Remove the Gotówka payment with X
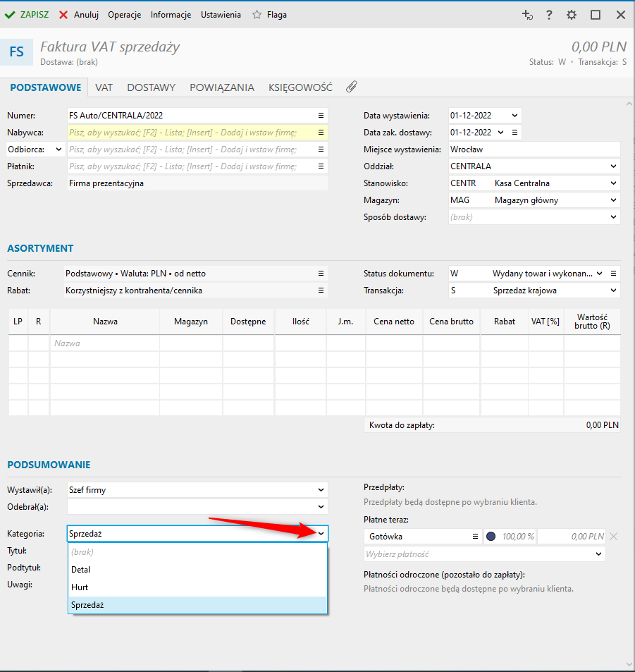The height and width of the screenshot is (672, 635). 614,536
